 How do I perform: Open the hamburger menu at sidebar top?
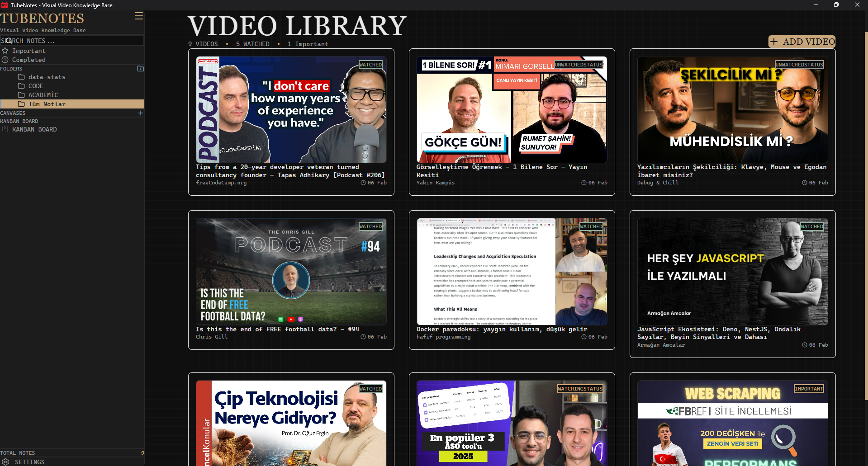coord(138,16)
